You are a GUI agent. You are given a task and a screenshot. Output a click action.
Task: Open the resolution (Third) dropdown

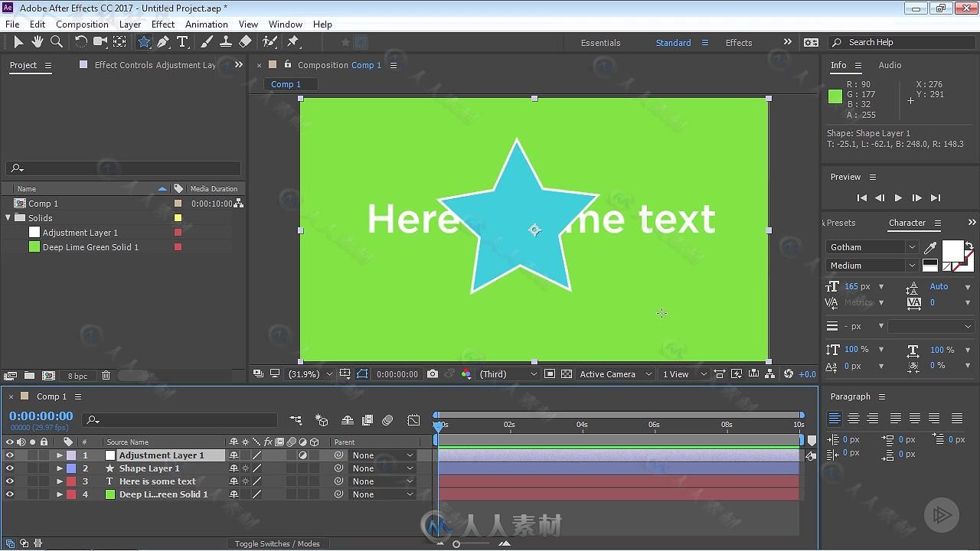(508, 374)
